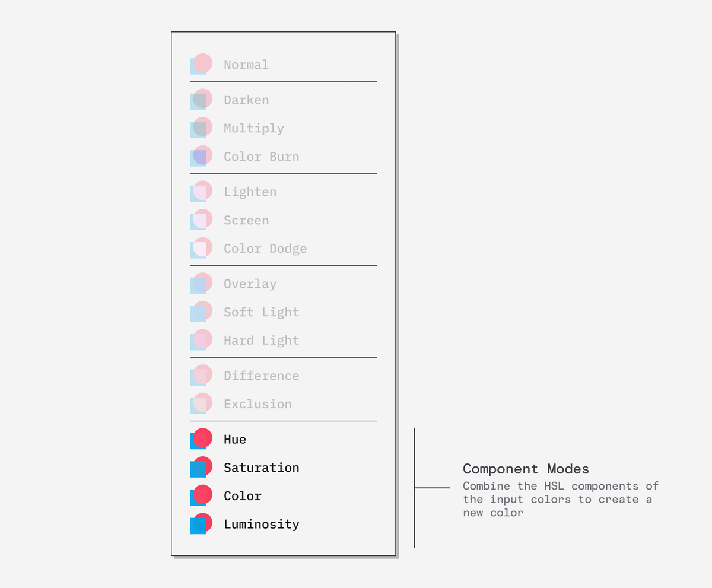Click the Hard Light preview swatch
712x588 pixels.
[x=201, y=341]
